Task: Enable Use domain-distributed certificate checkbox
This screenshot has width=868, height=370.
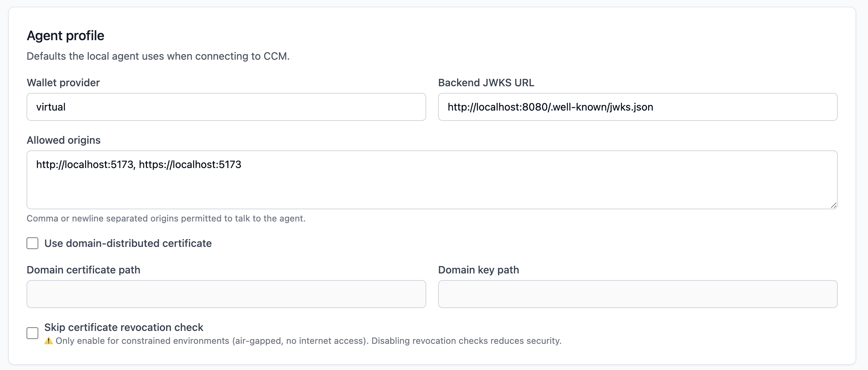Action: click(x=32, y=243)
